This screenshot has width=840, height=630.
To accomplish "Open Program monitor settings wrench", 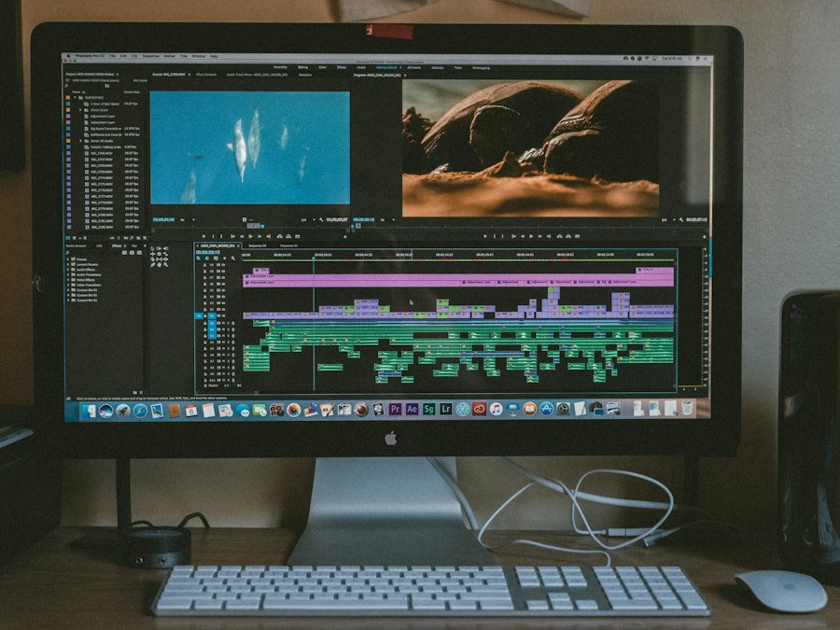I will pos(681,219).
